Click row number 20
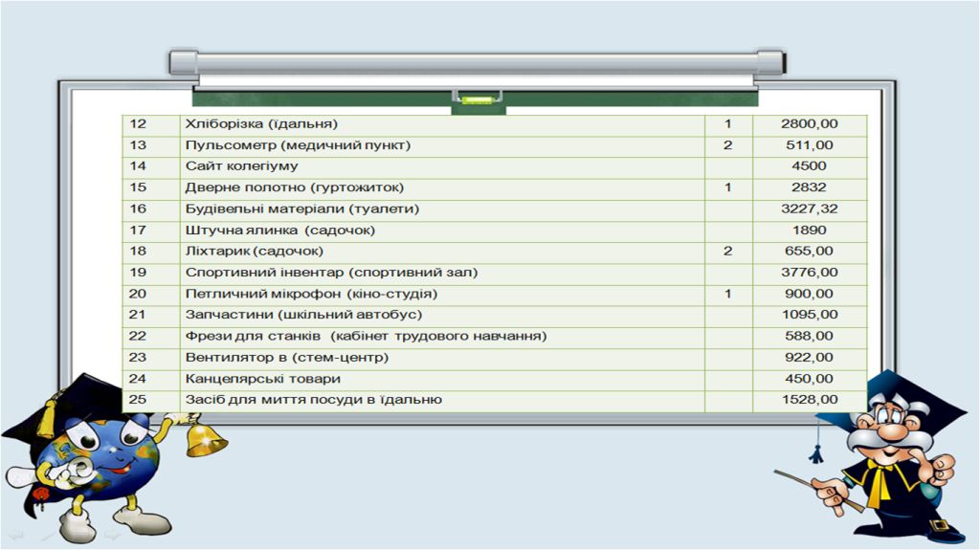980x550 pixels. 138,294
